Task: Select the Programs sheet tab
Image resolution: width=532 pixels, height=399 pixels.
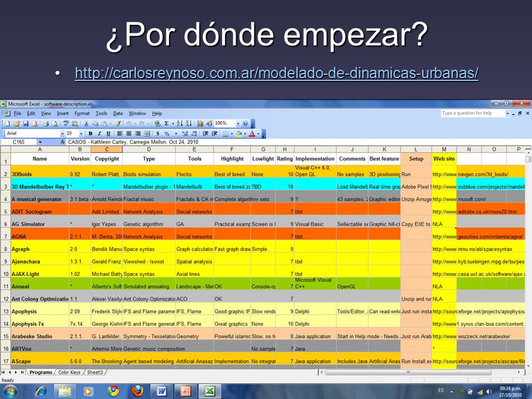Action: pyautogui.click(x=40, y=372)
